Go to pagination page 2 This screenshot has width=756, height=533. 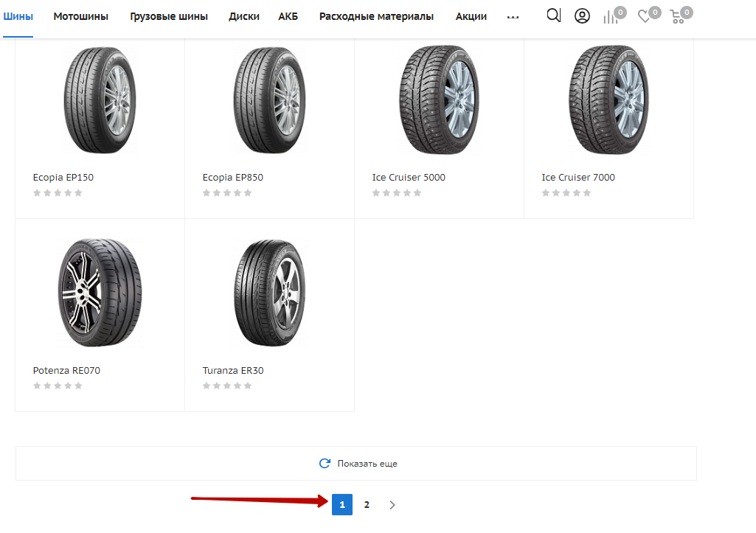pos(367,504)
